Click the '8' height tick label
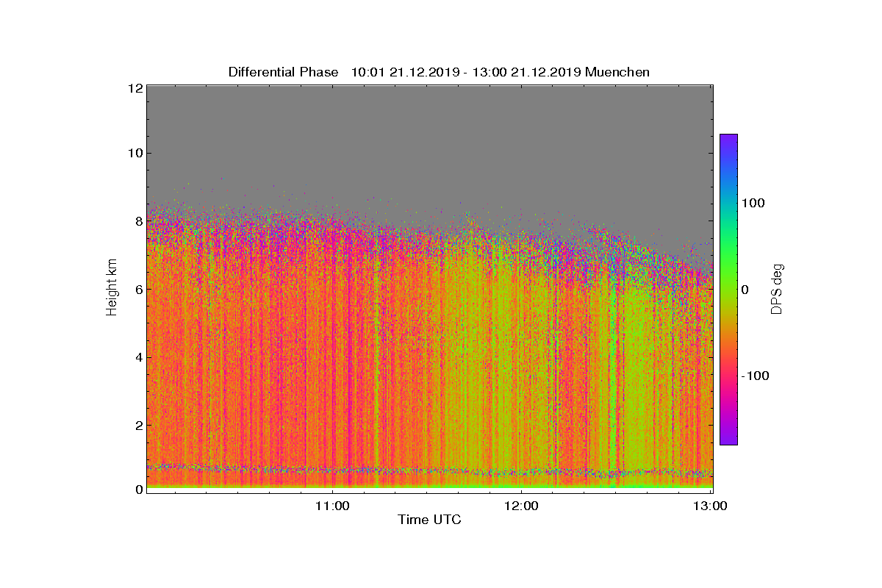 [x=137, y=221]
